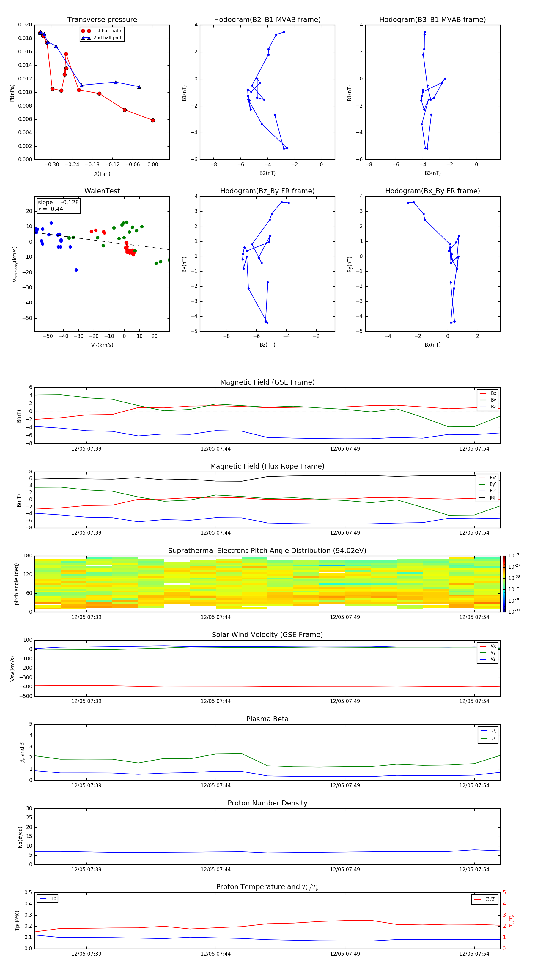The image size is (535, 980).
Task: Click the pitch angle colorbar scale
Action: 504,584
